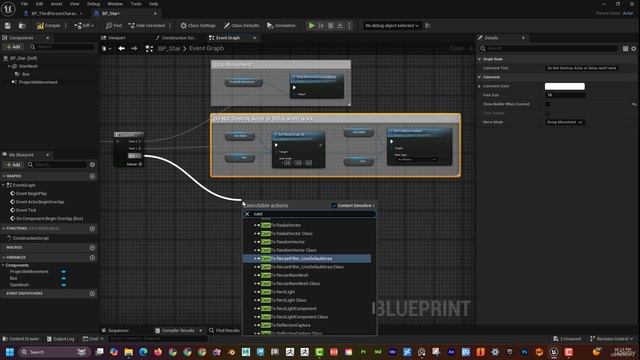
Task: Click the Unreal Engine logo icon
Action: click(x=8, y=9)
